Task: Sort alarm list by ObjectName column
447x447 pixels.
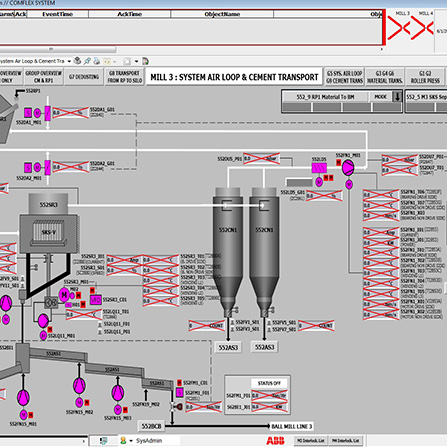Action: coord(222,14)
